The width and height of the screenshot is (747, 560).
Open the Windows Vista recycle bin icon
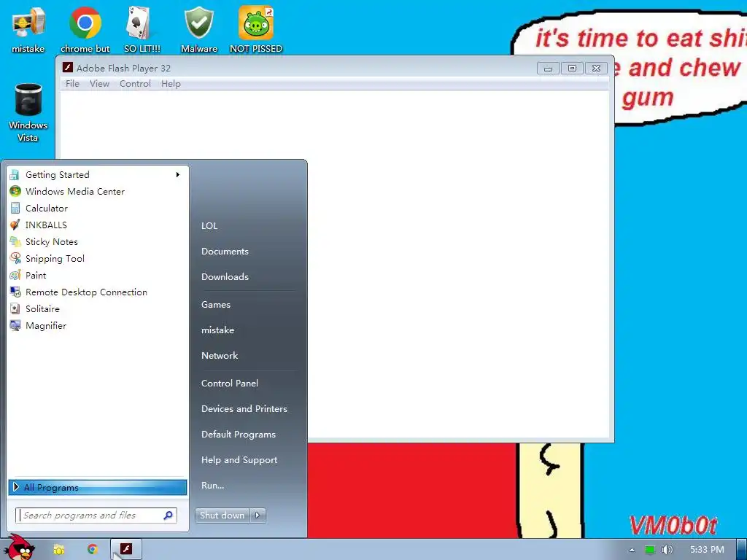pos(28,112)
